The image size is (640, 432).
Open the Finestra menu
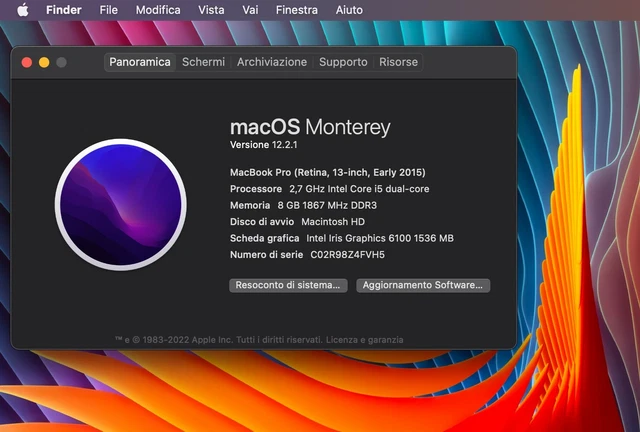pyautogui.click(x=297, y=10)
